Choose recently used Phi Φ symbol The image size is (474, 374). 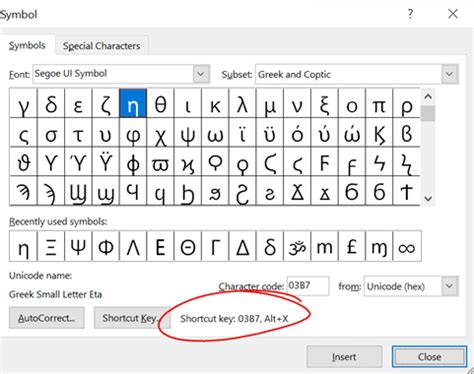[106, 246]
